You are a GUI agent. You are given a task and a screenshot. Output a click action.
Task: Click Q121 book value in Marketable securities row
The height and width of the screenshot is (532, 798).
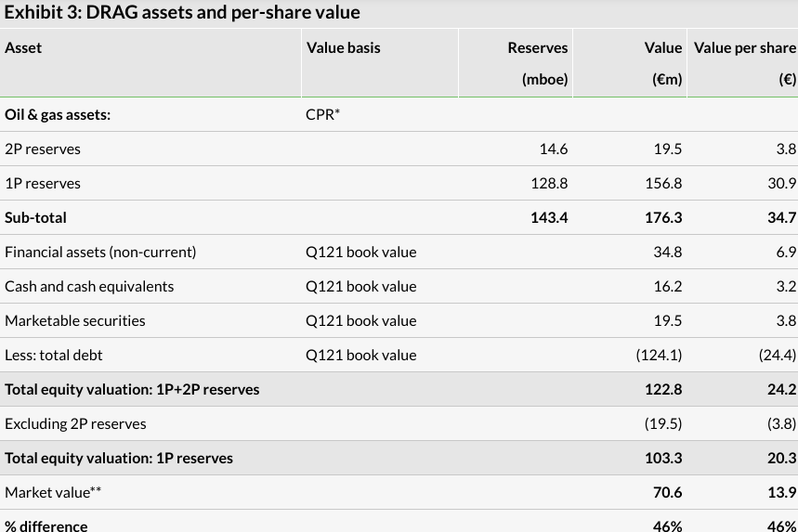coord(360,321)
